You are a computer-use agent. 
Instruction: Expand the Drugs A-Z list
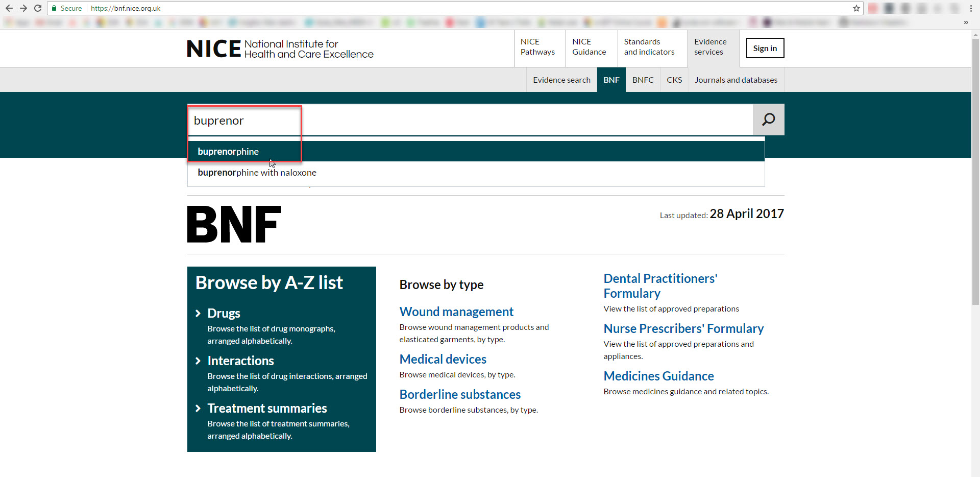point(224,313)
